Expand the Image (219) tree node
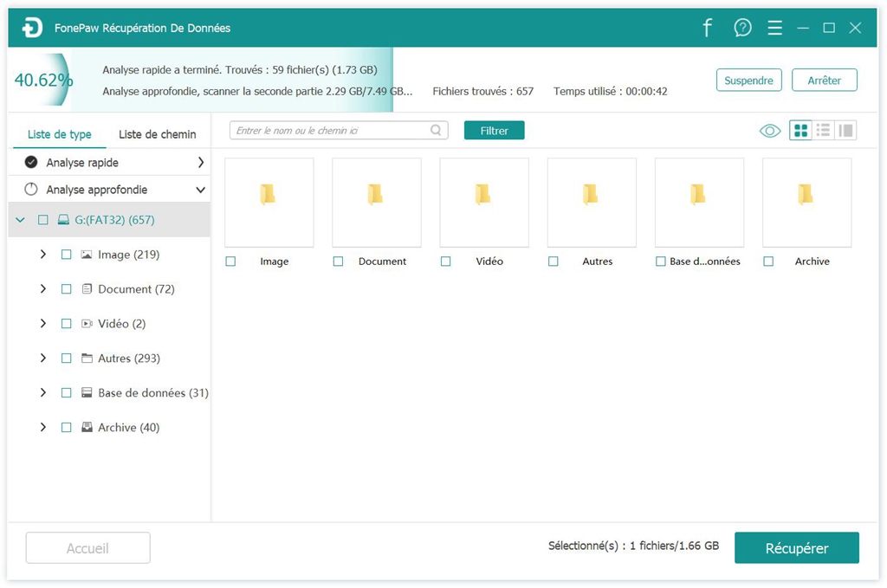Viewport: 887px width, 588px height. click(x=43, y=255)
